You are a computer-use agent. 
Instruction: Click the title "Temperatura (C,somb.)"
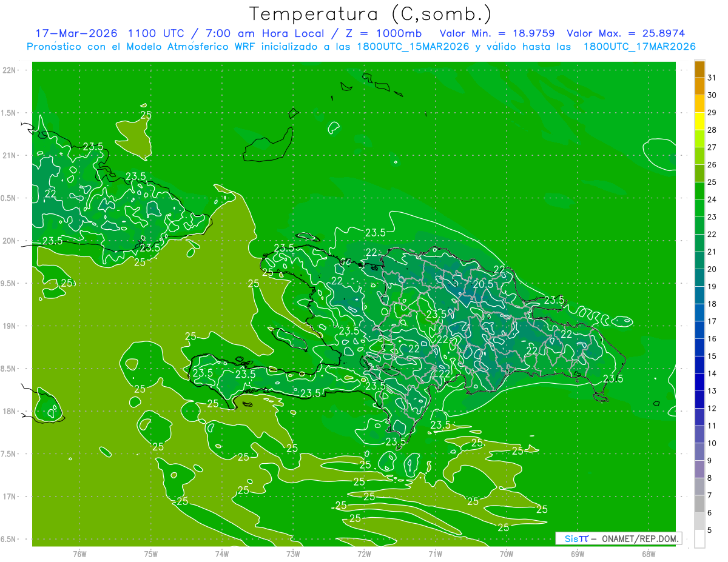coord(371,13)
